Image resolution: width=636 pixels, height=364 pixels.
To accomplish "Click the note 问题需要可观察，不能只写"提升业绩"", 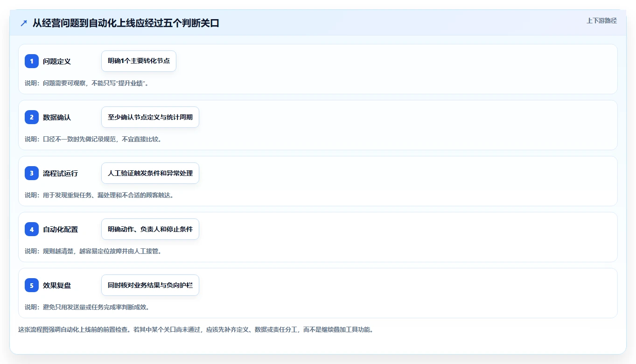I will 87,83.
